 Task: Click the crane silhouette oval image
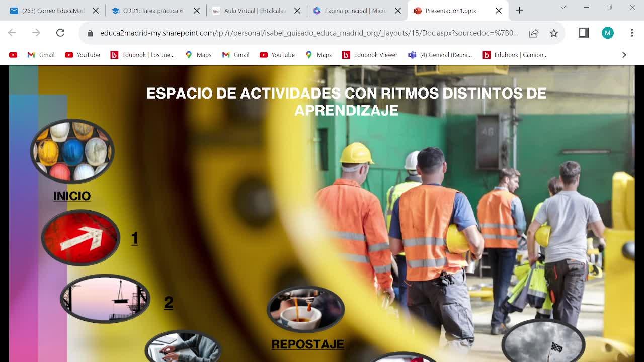click(105, 299)
